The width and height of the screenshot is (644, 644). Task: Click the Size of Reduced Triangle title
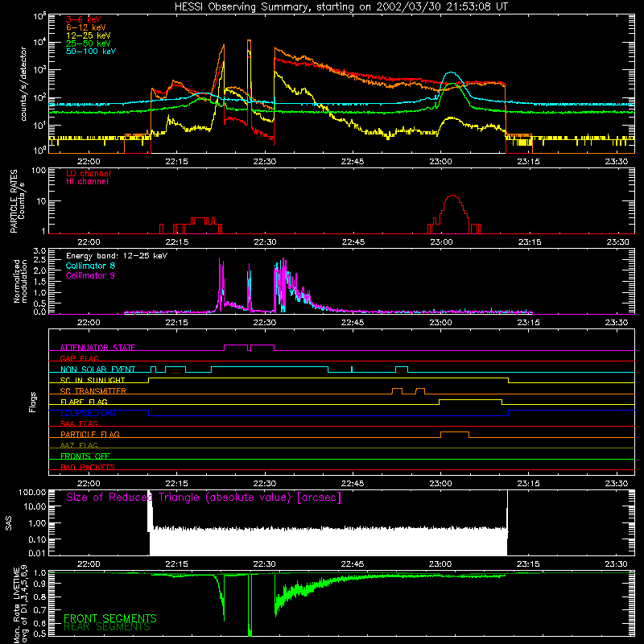(x=204, y=497)
